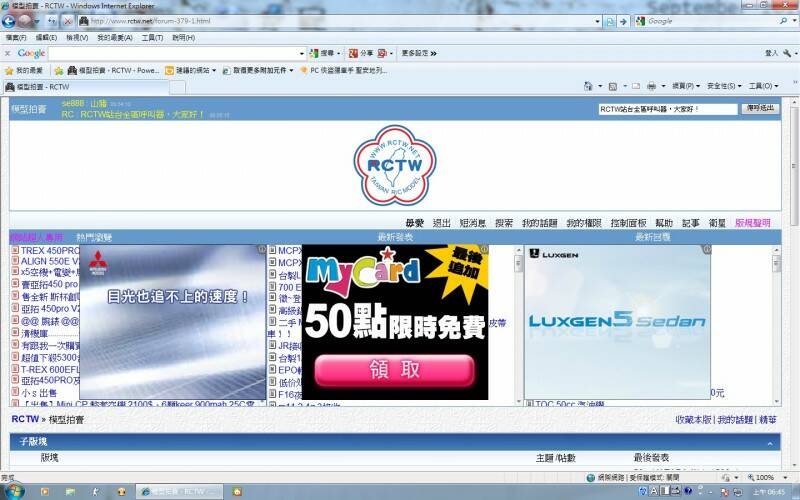This screenshot has height=500, width=800.
Task: Close the Google toolbar with its X
Action: tap(7, 53)
